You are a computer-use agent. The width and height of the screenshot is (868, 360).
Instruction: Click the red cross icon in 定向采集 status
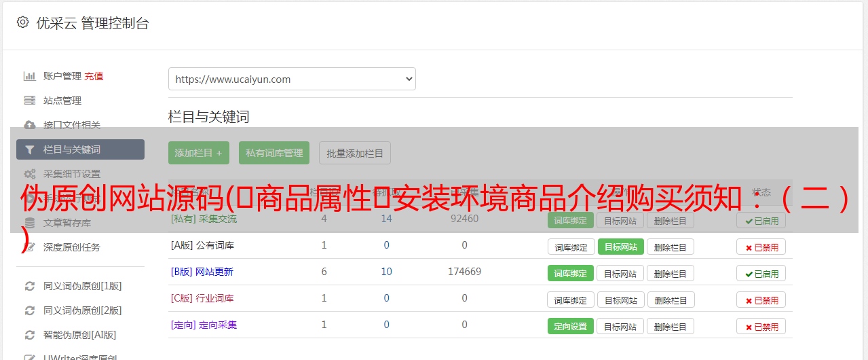tap(749, 327)
